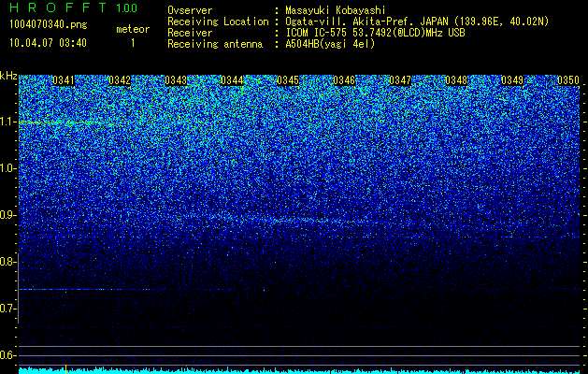
Task: Click the 0343 time marker
Action: click(x=176, y=80)
